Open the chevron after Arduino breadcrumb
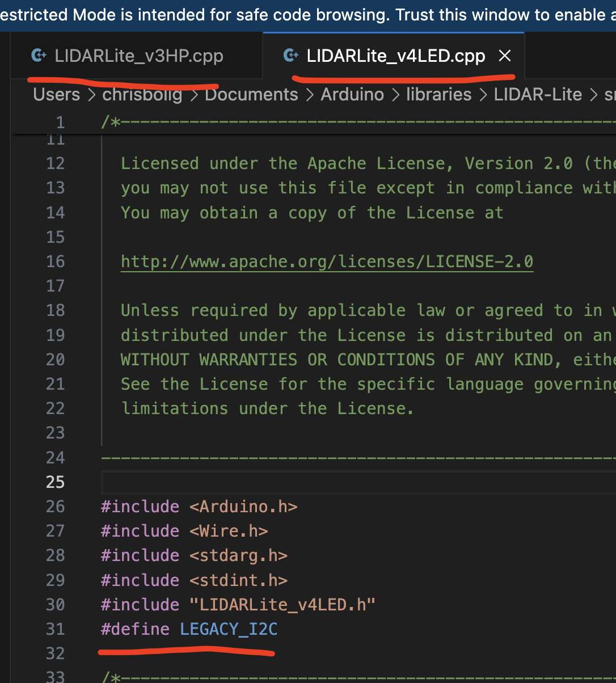The width and height of the screenshot is (616, 683). pyautogui.click(x=395, y=94)
